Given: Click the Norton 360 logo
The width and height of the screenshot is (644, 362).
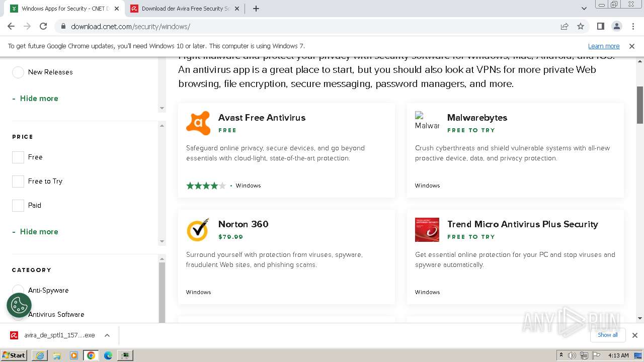Looking at the screenshot, I should pyautogui.click(x=198, y=230).
